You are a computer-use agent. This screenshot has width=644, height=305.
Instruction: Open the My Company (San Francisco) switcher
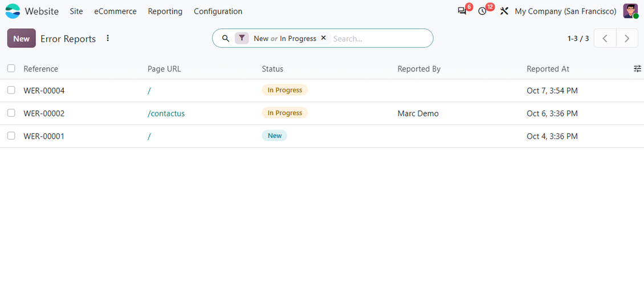[565, 11]
